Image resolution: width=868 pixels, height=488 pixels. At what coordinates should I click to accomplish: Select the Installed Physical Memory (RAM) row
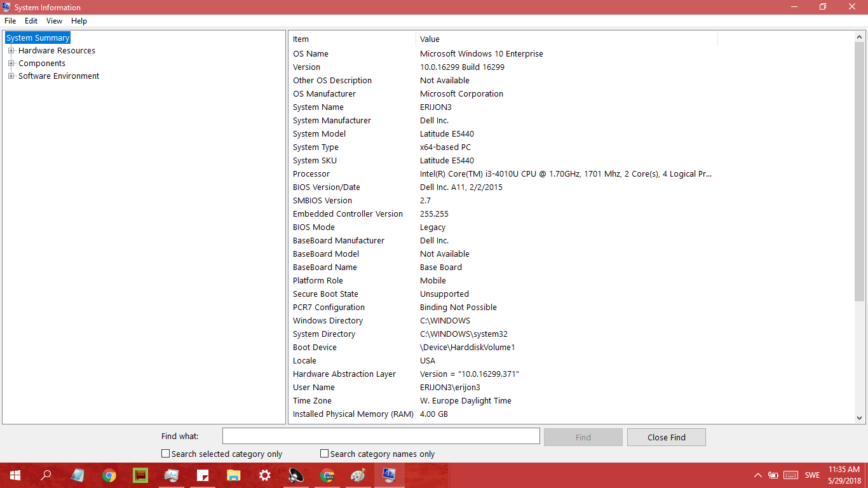(503, 414)
